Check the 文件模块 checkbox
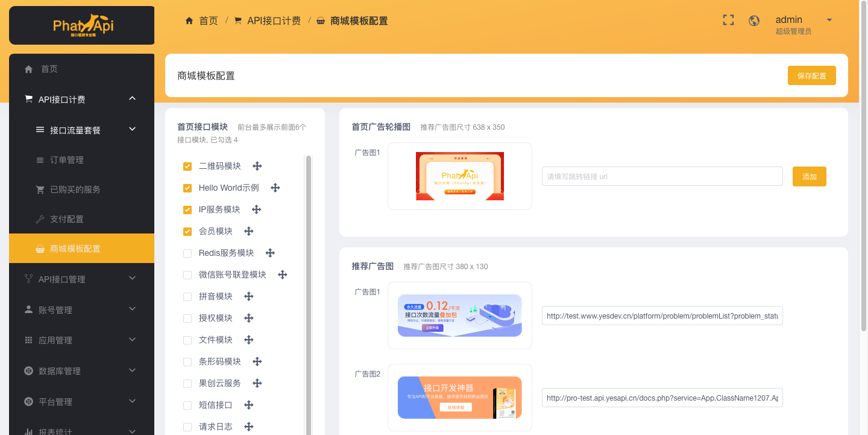 (187, 340)
